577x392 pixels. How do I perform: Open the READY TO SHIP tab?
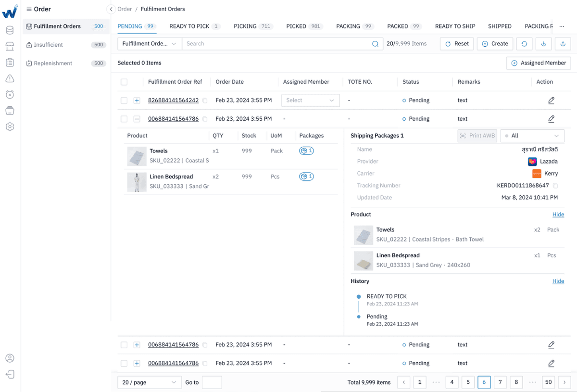click(x=454, y=26)
